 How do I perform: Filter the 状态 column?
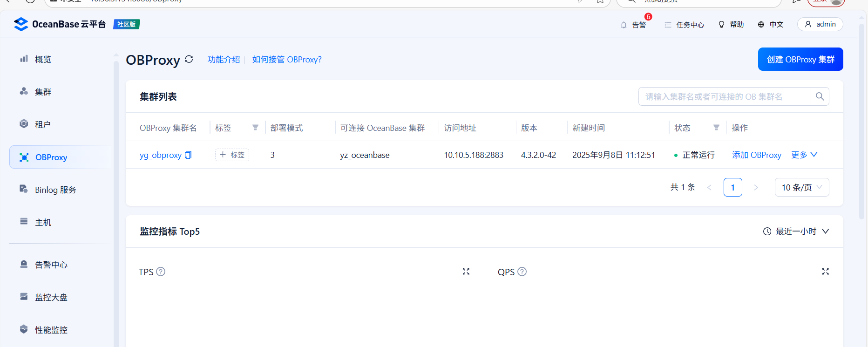click(x=716, y=128)
